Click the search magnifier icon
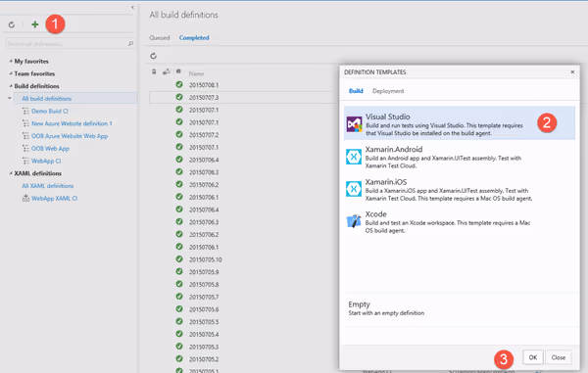 (130, 44)
